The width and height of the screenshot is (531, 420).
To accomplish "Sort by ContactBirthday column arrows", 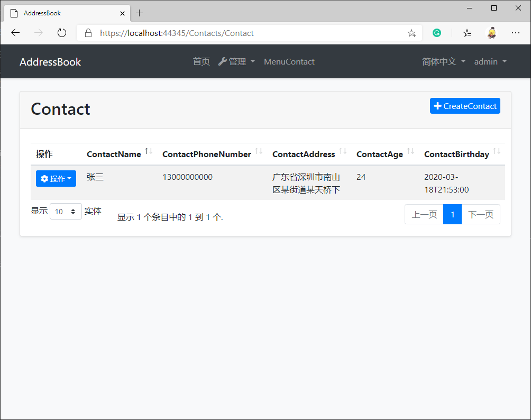I will pos(497,151).
